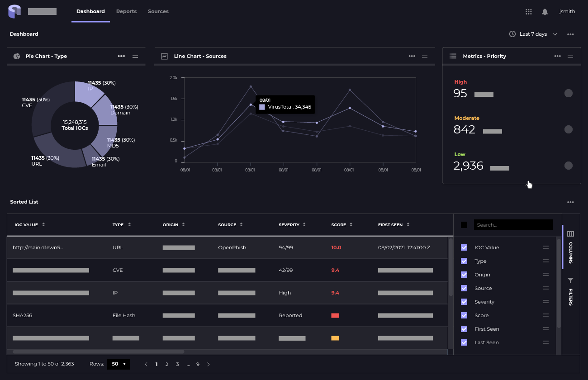Screen dimensions: 588x380
Task: Go to page 3
Action: [177, 364]
